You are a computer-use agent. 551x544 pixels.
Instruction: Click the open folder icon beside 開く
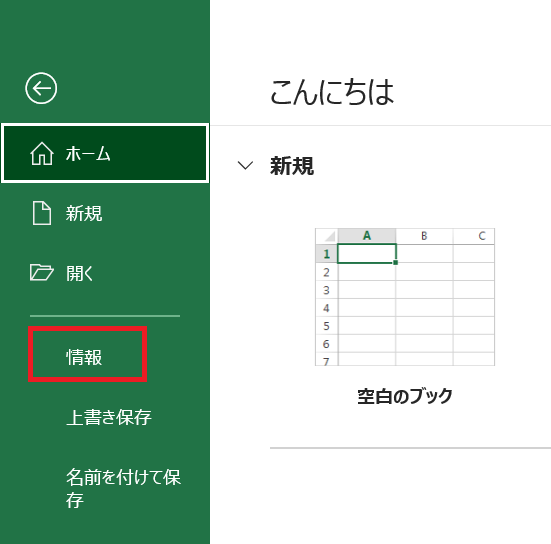(41, 273)
